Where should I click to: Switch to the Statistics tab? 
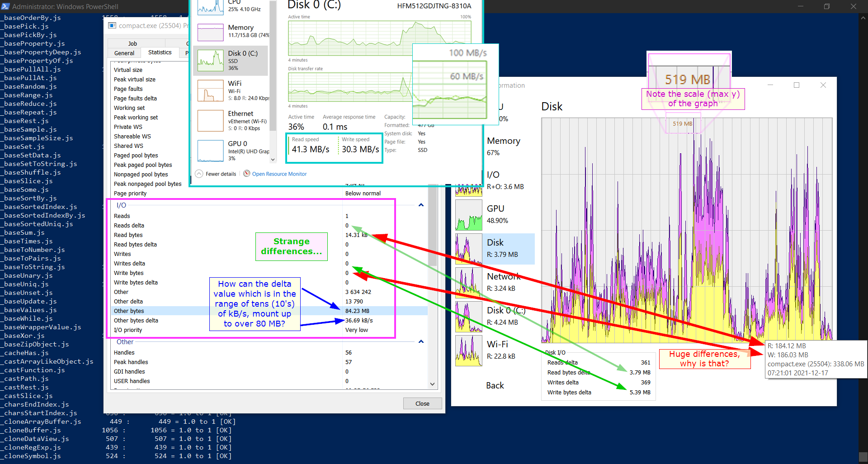[160, 52]
